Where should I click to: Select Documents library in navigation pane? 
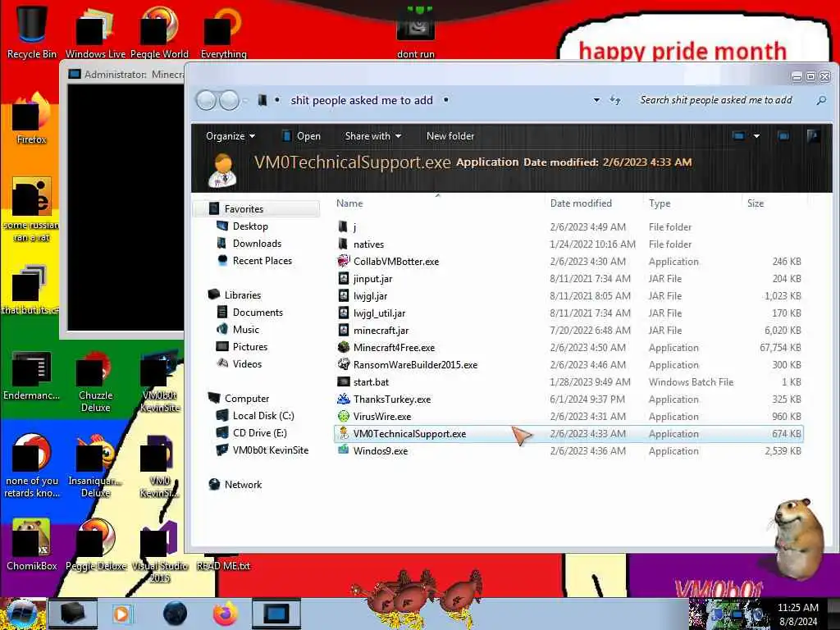(x=258, y=313)
